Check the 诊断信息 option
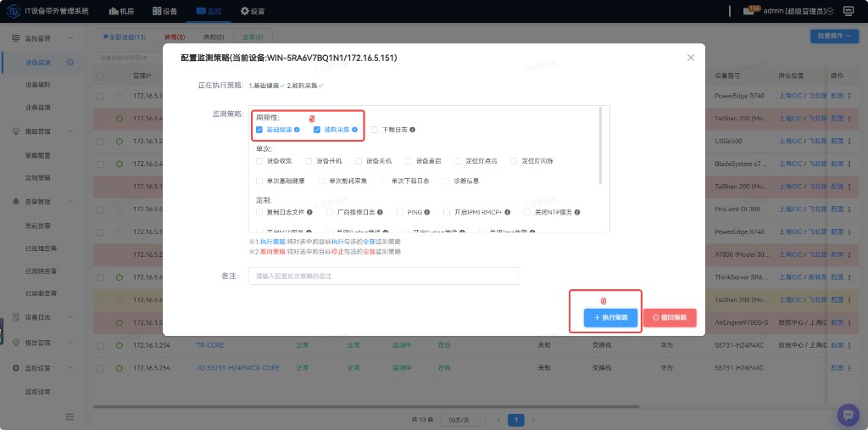Viewport: 868px width, 430px height. click(x=446, y=181)
